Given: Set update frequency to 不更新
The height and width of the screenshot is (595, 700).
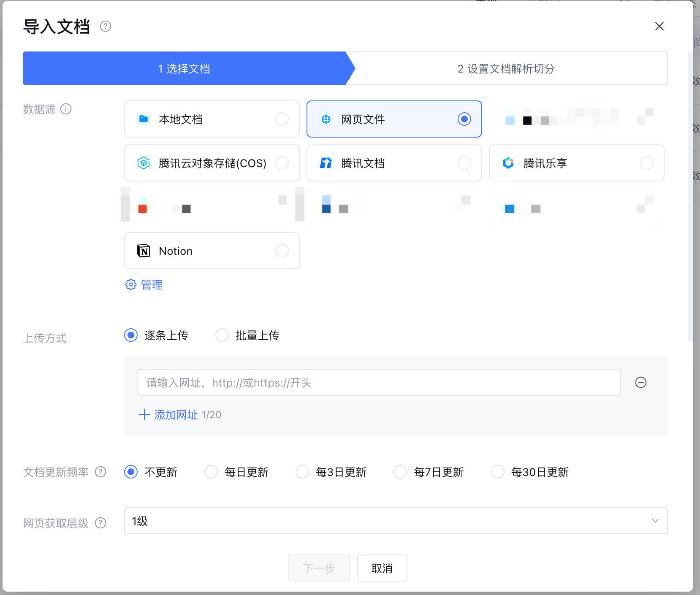Looking at the screenshot, I should click(131, 472).
